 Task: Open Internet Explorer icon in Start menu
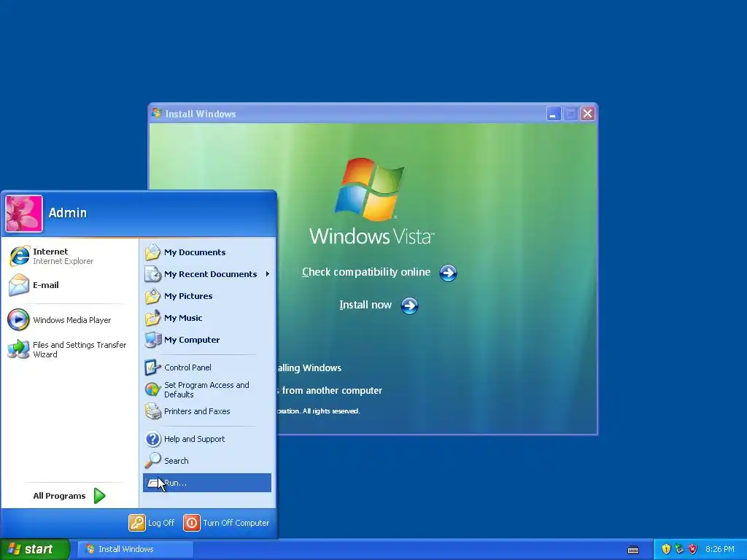coord(19,256)
